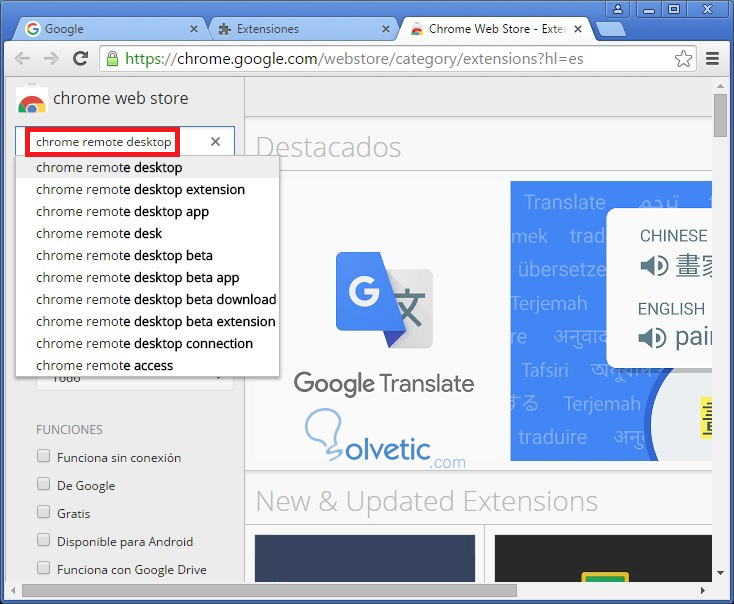Open a new tab
Viewport: 734px width, 604px height.
(611, 29)
